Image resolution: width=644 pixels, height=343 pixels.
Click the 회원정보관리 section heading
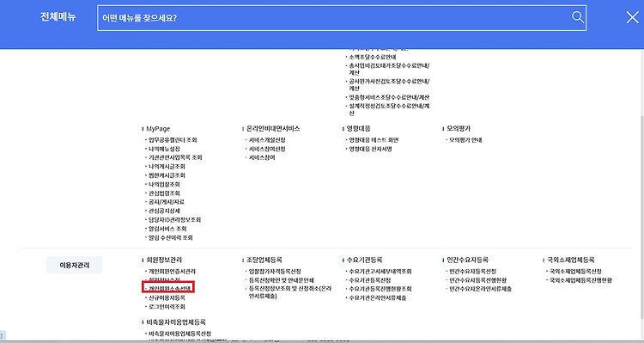pyautogui.click(x=164, y=260)
